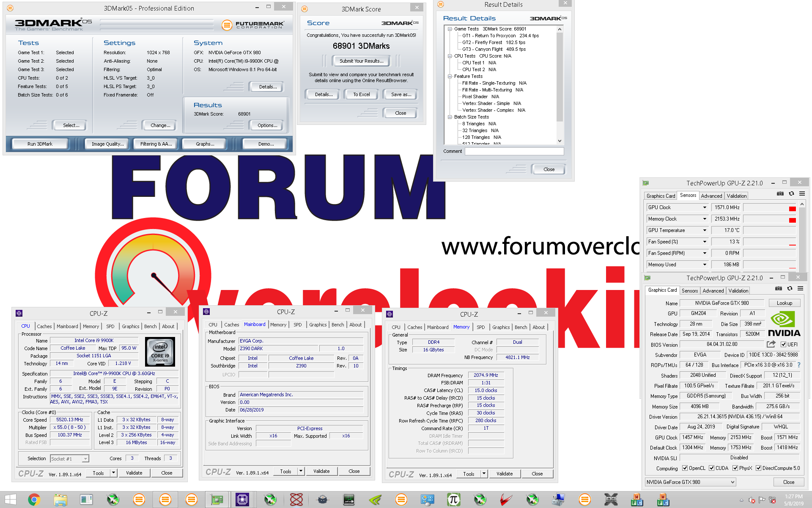This screenshot has height=508, width=812.
Task: Open Memory Clock sensor dropdown
Action: pos(705,219)
